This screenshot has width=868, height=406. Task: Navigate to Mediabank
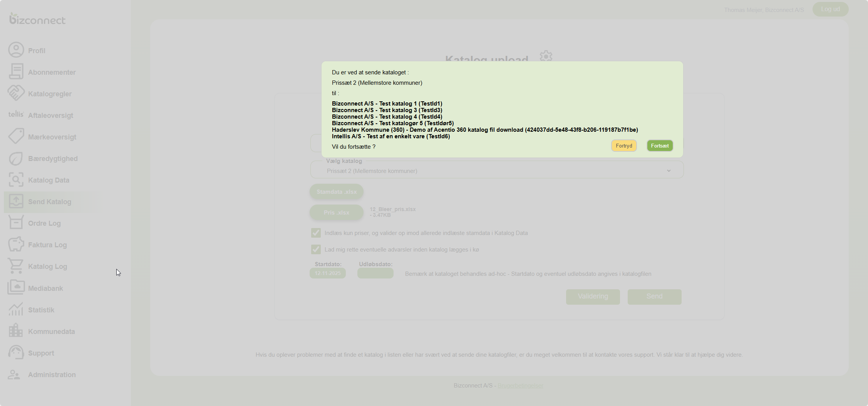(x=45, y=288)
